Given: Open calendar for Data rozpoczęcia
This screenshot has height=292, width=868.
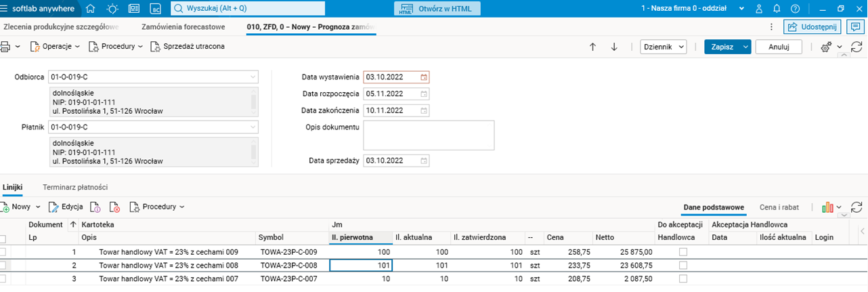Looking at the screenshot, I should coord(424,93).
